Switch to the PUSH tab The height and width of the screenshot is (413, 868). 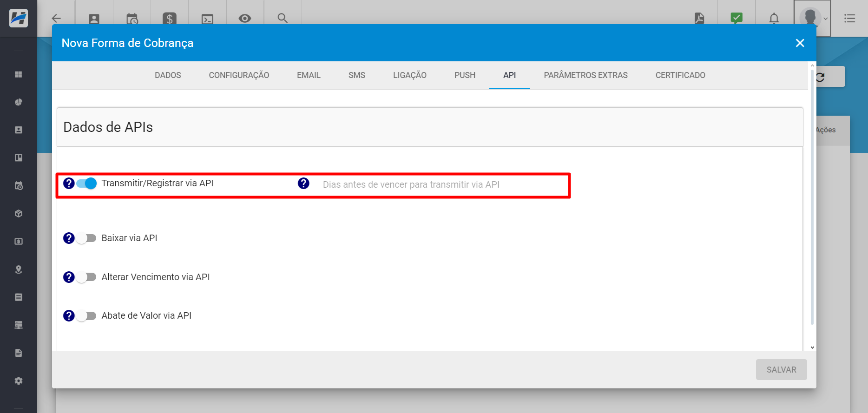coord(465,75)
